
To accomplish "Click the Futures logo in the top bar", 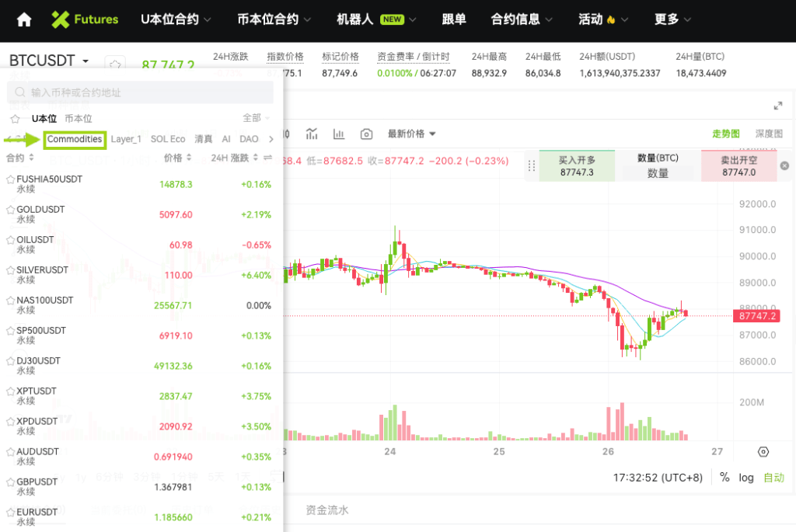I will tap(85, 21).
